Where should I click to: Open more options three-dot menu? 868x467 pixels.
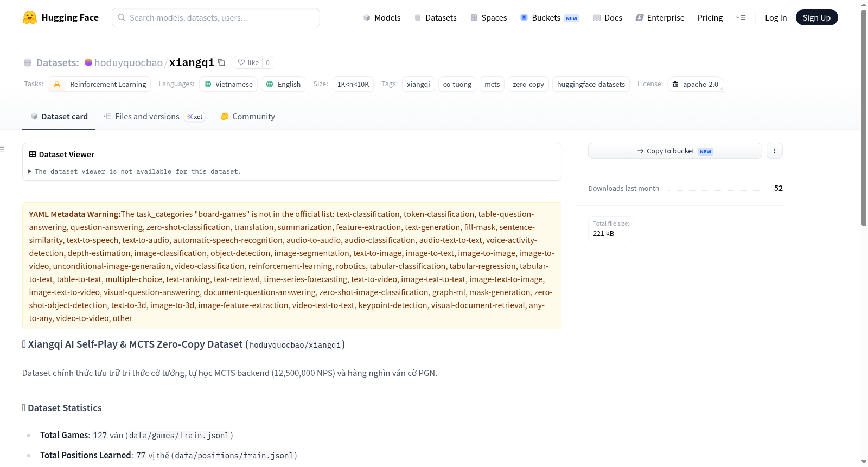775,151
